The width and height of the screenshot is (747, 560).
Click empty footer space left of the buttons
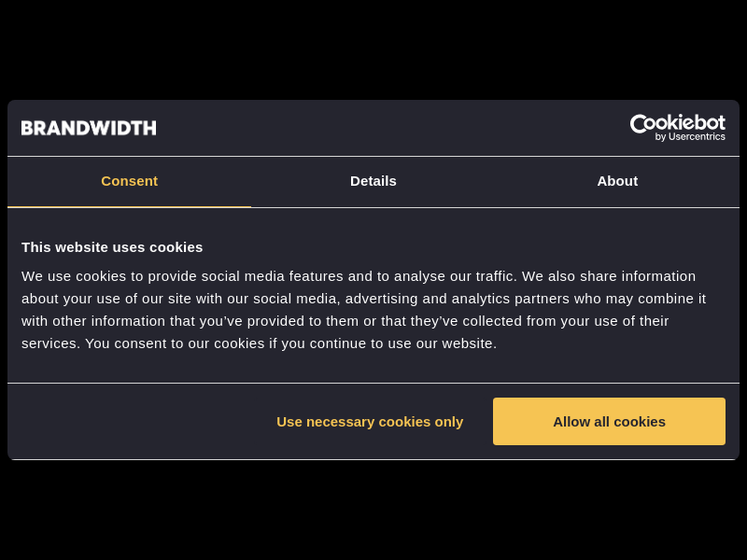[x=131, y=422]
